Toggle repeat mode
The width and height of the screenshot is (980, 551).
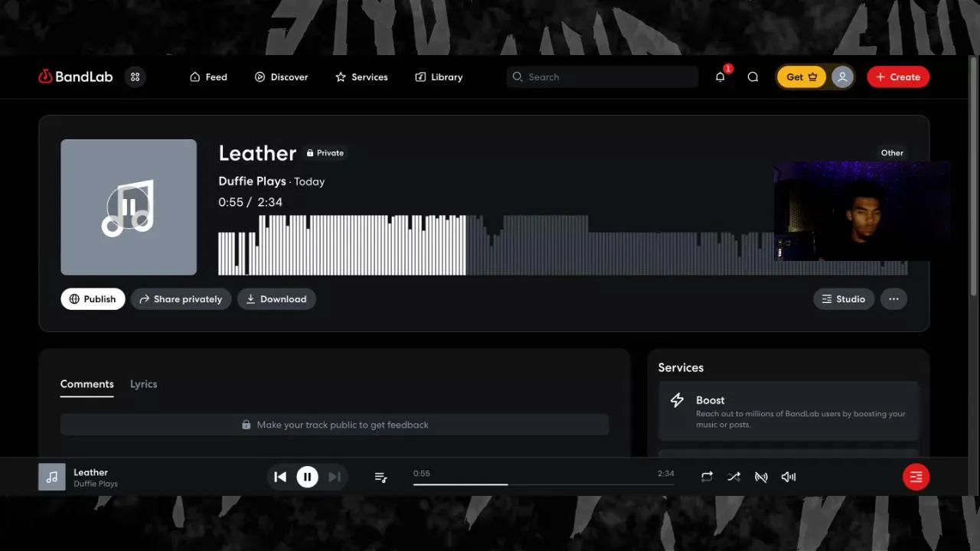coord(707,477)
